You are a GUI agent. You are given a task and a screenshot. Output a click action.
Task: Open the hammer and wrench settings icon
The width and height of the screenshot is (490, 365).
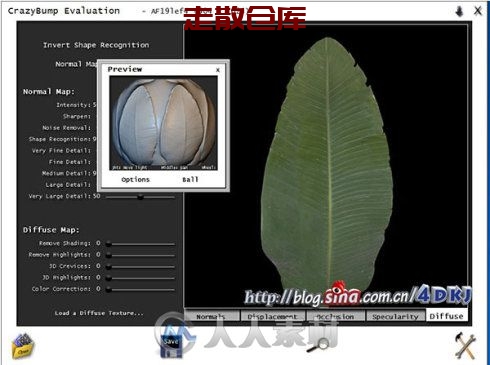[x=465, y=346]
